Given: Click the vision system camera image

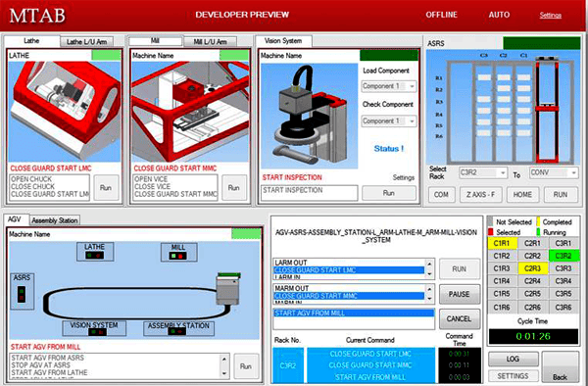Looking at the screenshot, I should [310, 116].
